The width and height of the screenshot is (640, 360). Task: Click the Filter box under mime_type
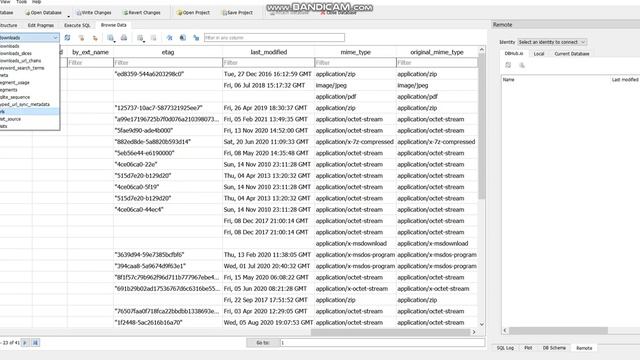[355, 63]
